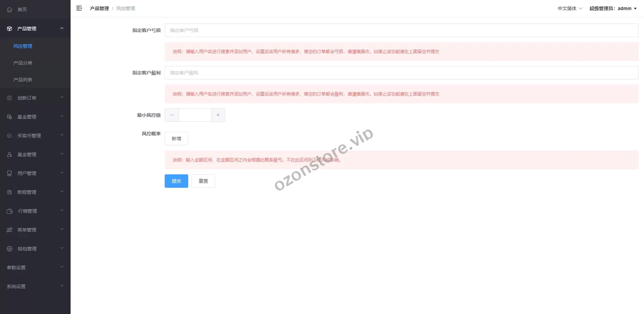The width and height of the screenshot is (644, 314).
Task: Click the home icon in sidebar
Action: pyautogui.click(x=9, y=9)
